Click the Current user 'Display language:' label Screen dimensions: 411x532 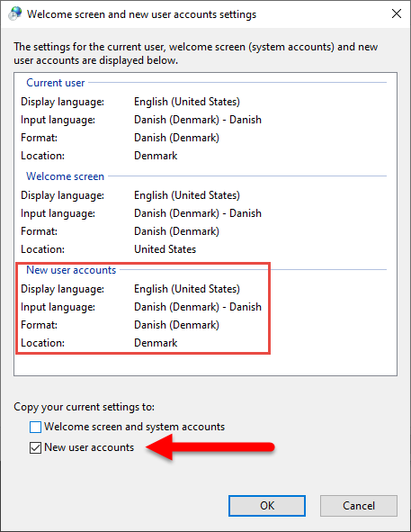click(62, 102)
